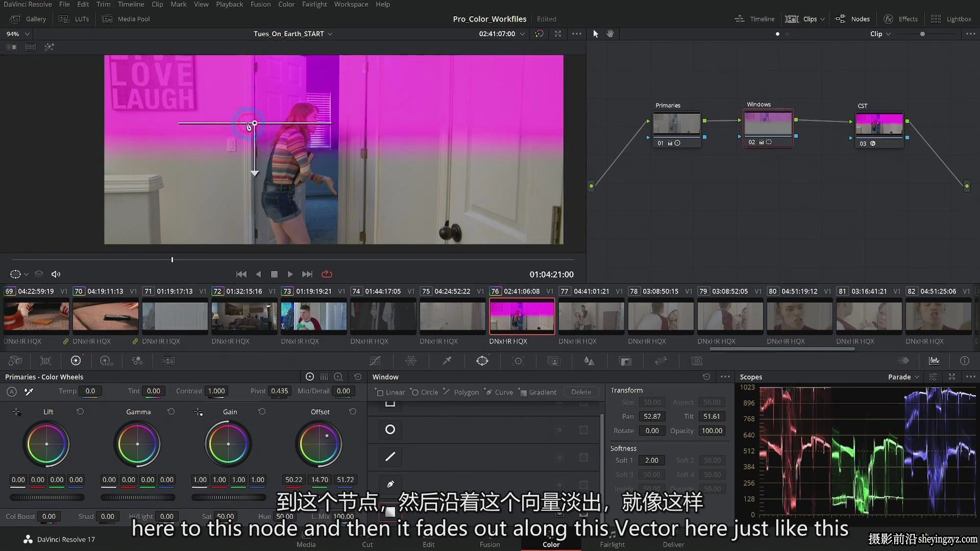980x551 pixels.
Task: Click the Gain master wheel slider
Action: point(229,497)
